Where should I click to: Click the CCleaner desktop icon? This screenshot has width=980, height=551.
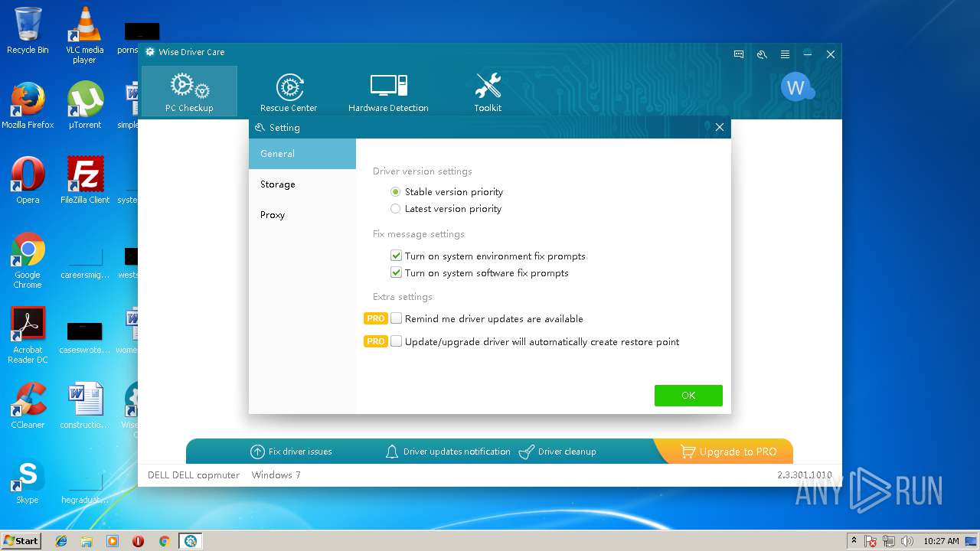pos(28,406)
